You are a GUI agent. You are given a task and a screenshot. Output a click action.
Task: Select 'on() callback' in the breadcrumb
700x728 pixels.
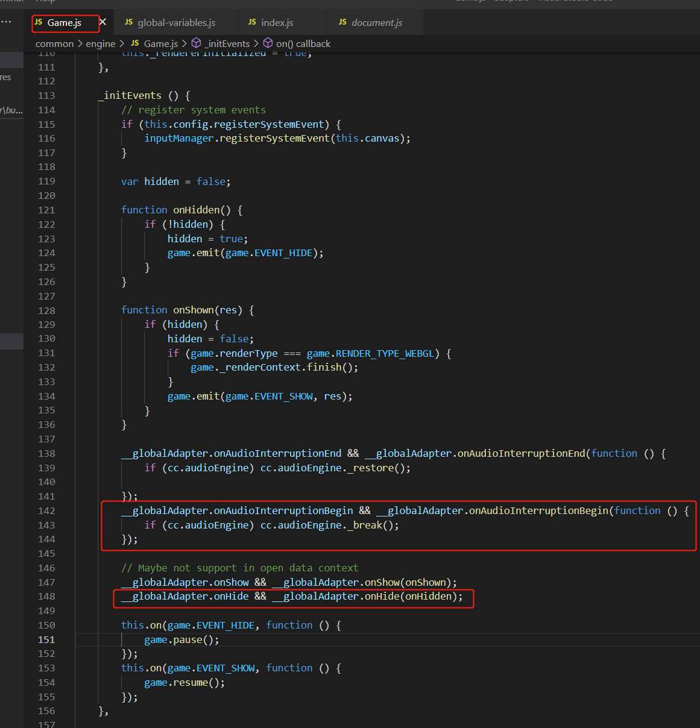[303, 44]
